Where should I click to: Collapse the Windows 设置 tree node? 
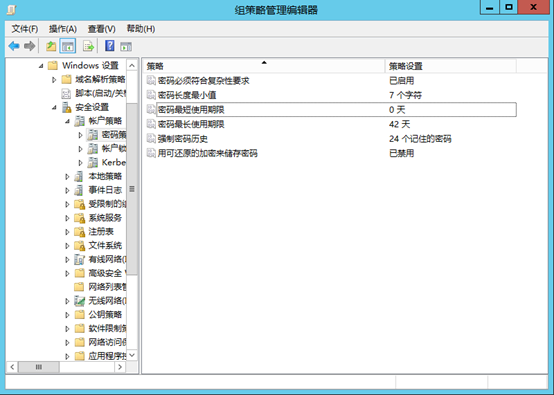click(41, 66)
